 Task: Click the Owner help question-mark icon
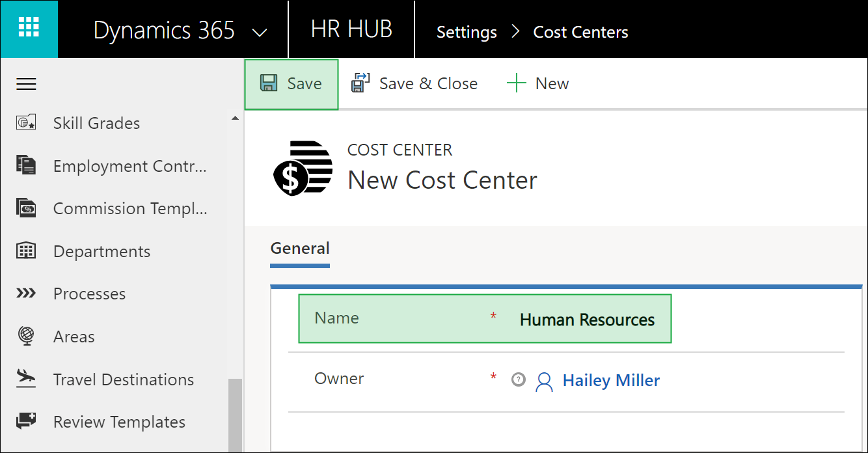518,379
